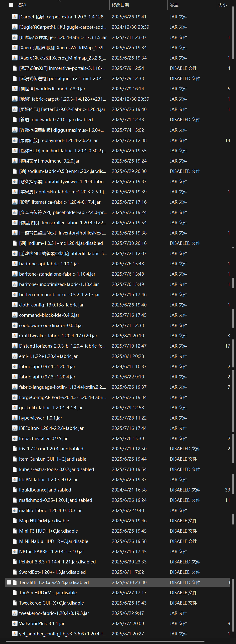This screenshot has width=236, height=644.
Task: Select file appleskin-fabric-mc1.20.3-2.5.1 by name
Action: 63,192
